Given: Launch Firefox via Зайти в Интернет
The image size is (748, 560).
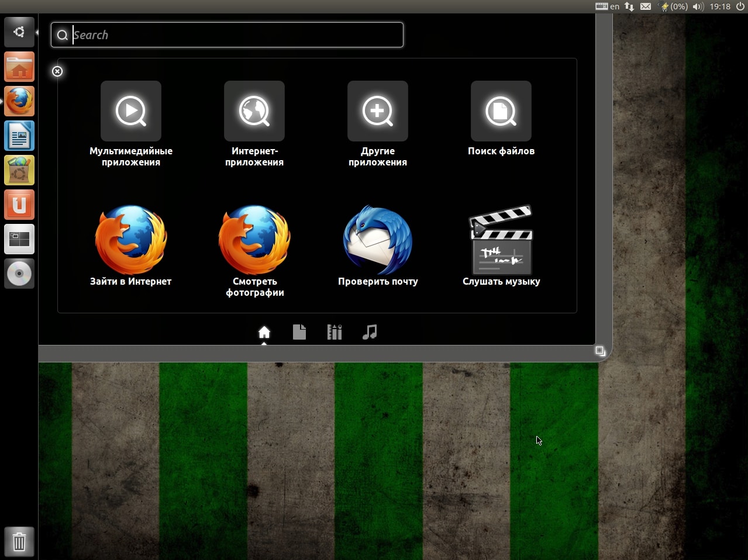Looking at the screenshot, I should point(130,246).
